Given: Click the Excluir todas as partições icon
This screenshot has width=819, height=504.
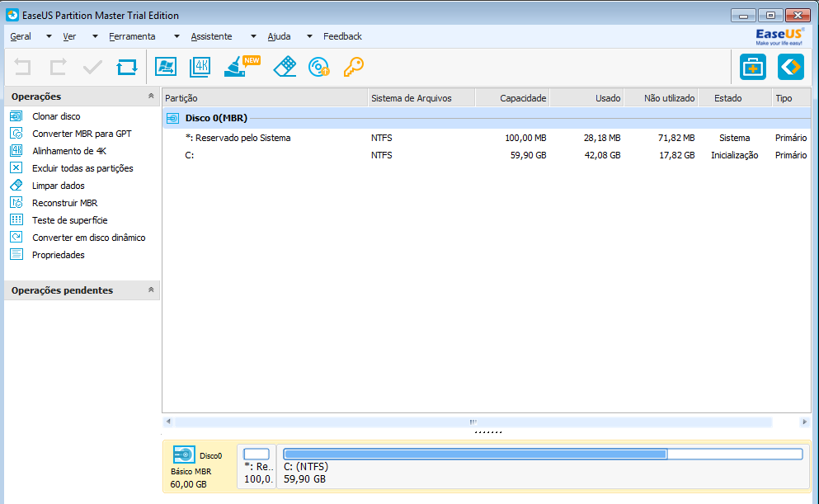Looking at the screenshot, I should pos(16,167).
